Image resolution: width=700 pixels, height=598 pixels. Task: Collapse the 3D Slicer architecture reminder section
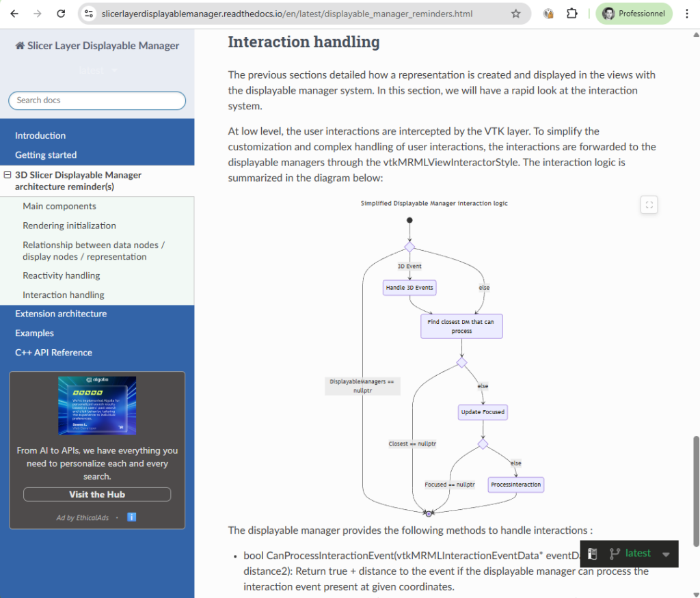tap(8, 175)
